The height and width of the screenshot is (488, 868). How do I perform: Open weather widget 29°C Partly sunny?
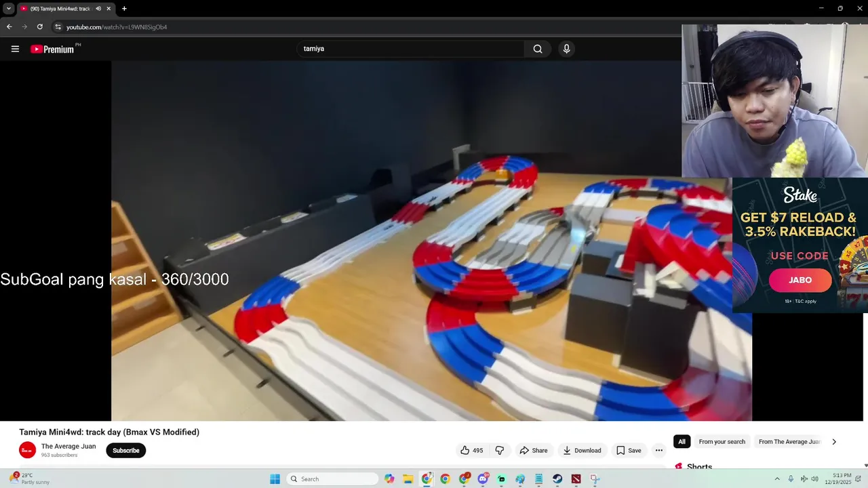point(30,479)
